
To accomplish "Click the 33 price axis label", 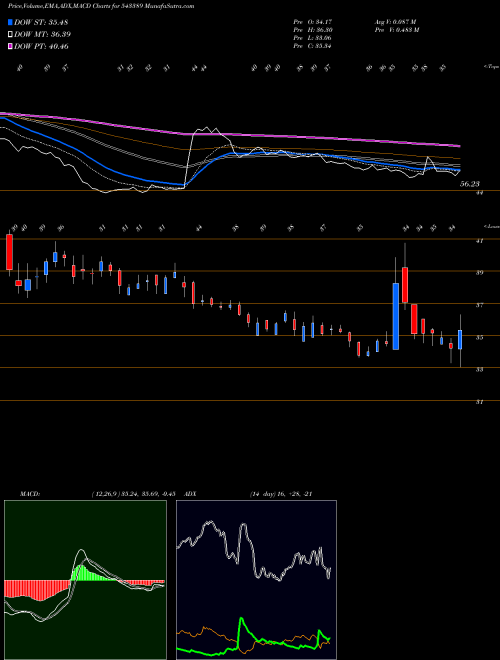I will click(x=479, y=370).
